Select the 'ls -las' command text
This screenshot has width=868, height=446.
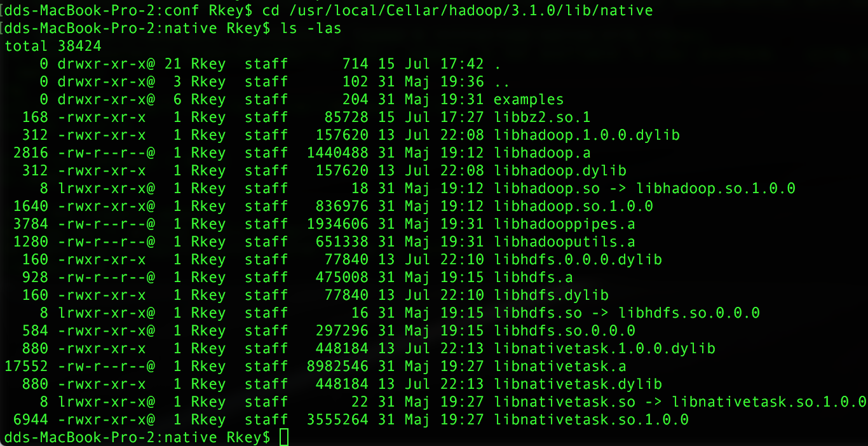click(x=311, y=29)
